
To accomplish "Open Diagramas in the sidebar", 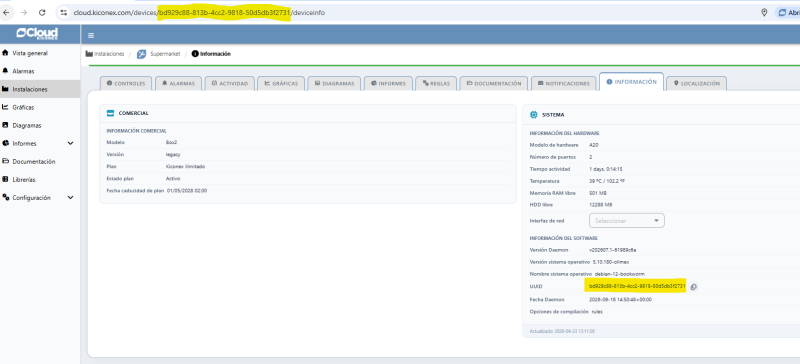I will click(40, 125).
